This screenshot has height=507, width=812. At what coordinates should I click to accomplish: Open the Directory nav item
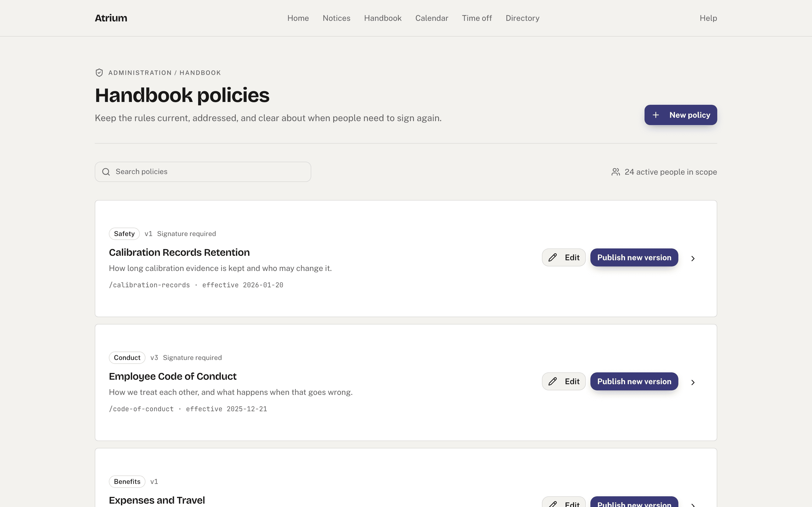tap(522, 18)
